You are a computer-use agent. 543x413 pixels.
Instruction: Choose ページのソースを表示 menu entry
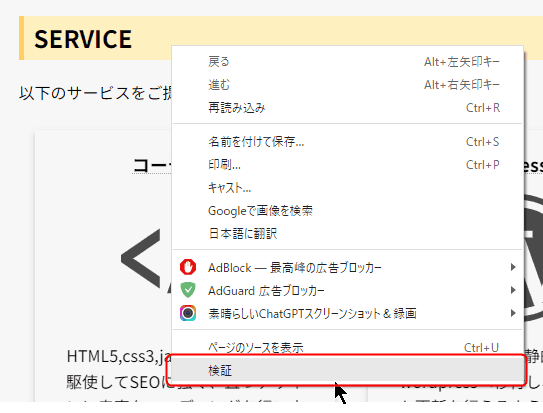(348, 347)
